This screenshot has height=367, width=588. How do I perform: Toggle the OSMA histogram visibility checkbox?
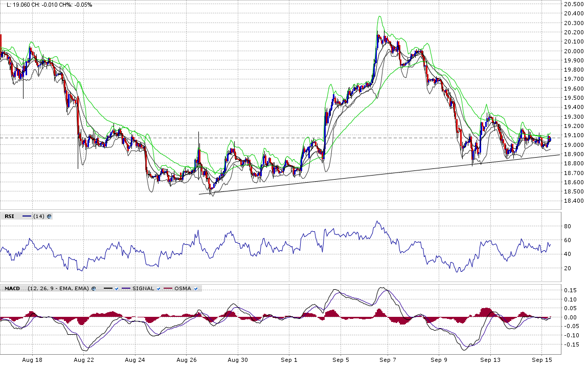[195, 289]
